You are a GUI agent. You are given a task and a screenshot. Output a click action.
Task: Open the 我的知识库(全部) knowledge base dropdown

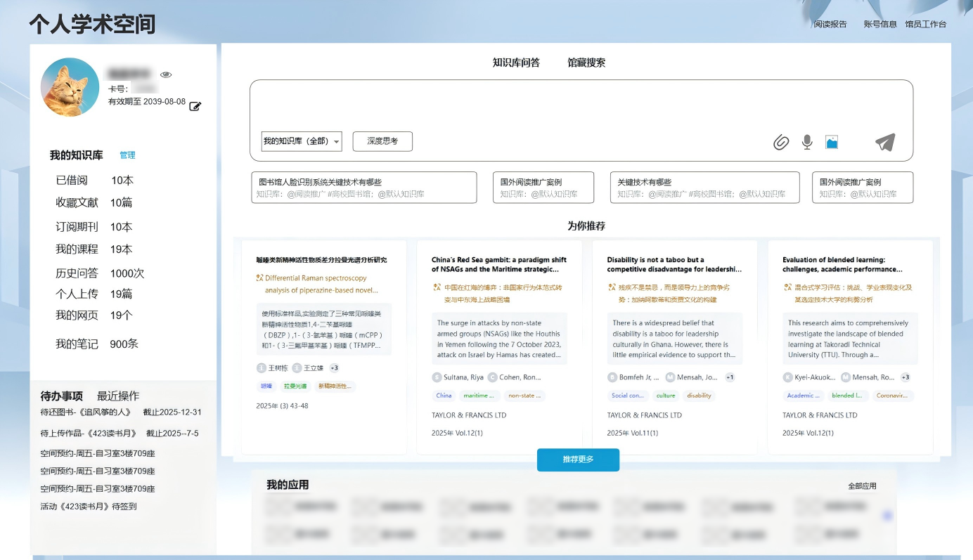click(302, 141)
